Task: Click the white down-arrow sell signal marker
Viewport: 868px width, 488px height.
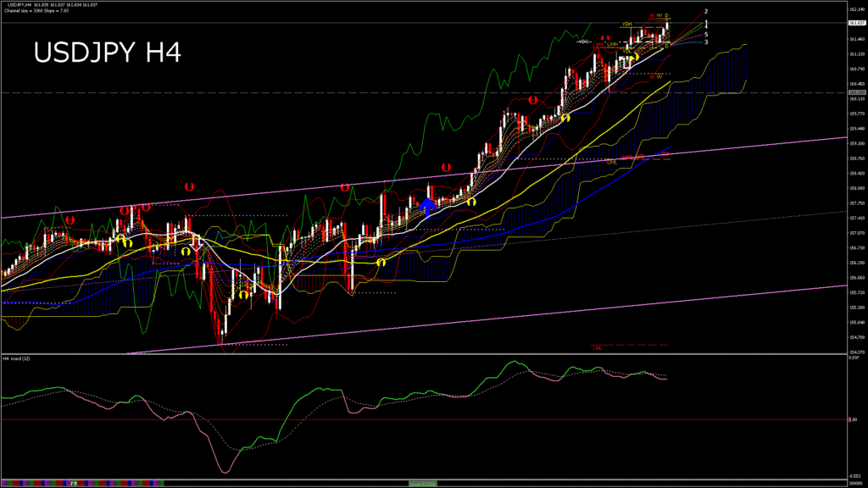Action: pyautogui.click(x=196, y=242)
